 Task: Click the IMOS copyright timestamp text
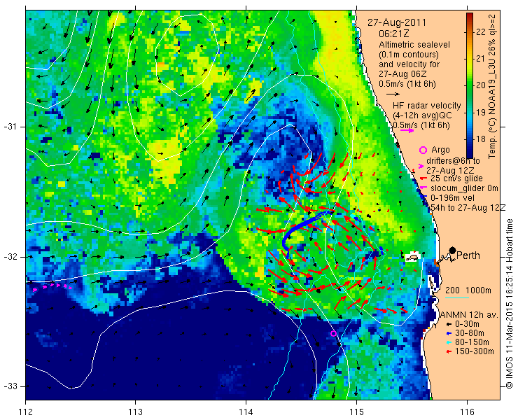point(509,303)
